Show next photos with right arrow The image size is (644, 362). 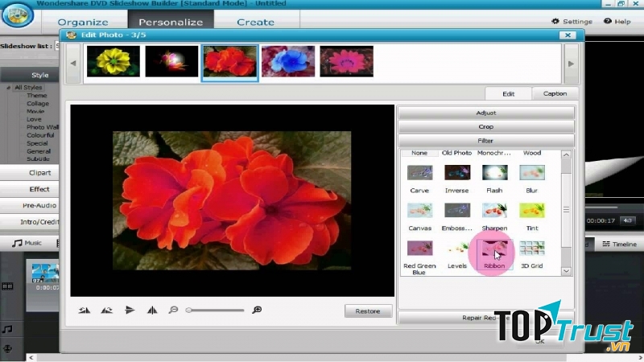pos(571,64)
